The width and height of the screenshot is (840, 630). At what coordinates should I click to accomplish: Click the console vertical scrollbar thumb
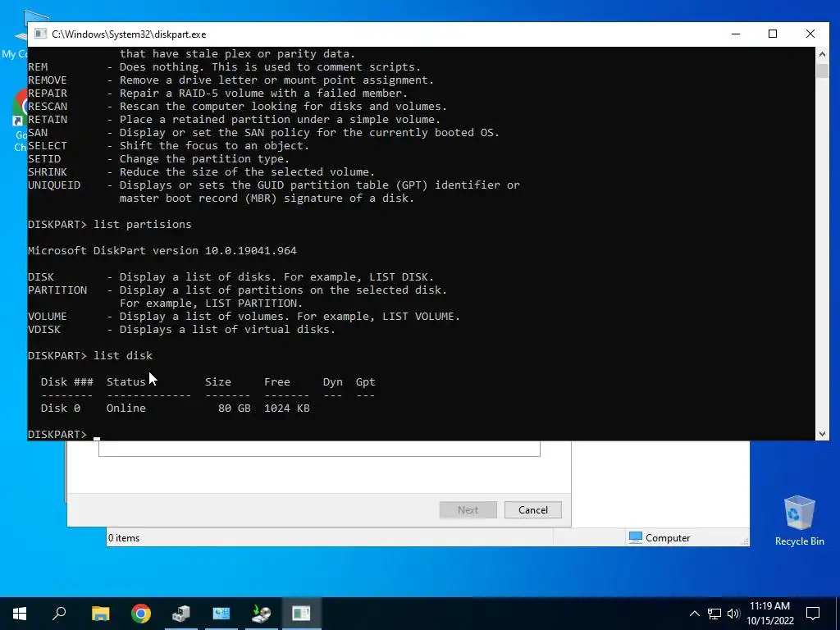pos(822,71)
